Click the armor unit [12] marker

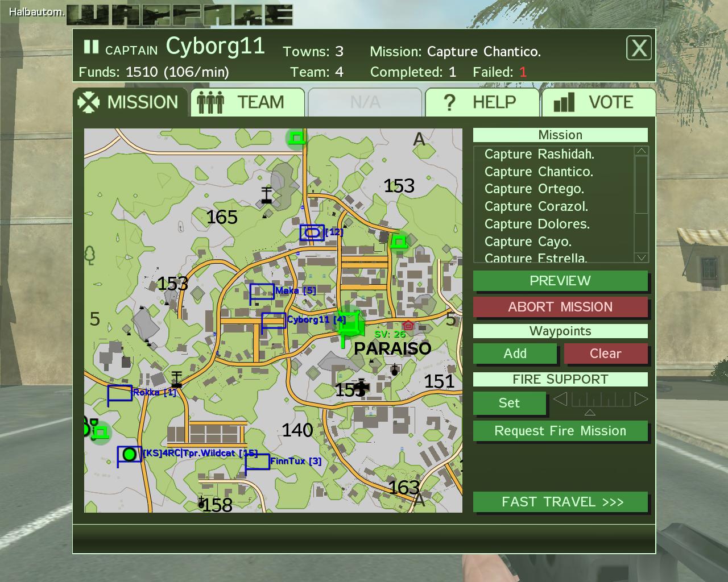click(x=312, y=232)
